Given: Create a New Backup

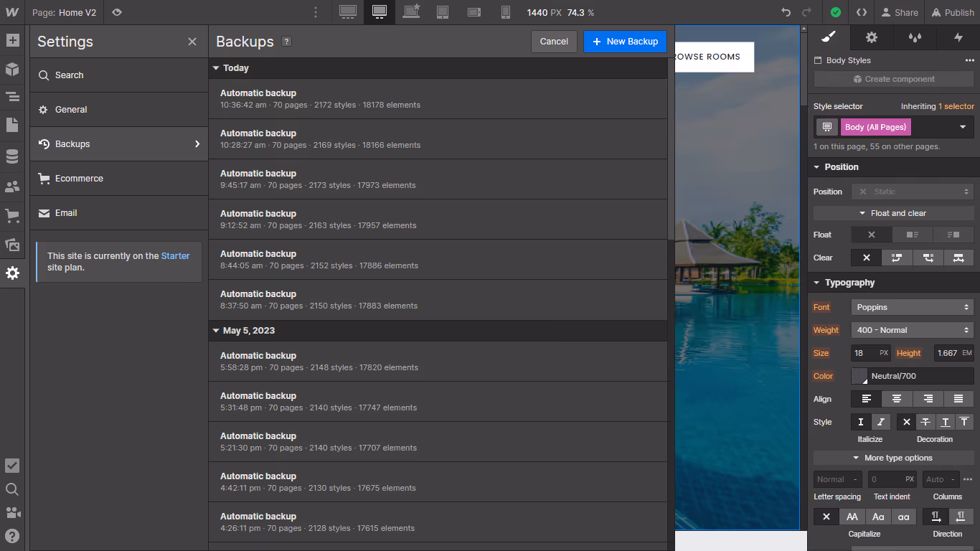Looking at the screenshot, I should click(x=625, y=42).
